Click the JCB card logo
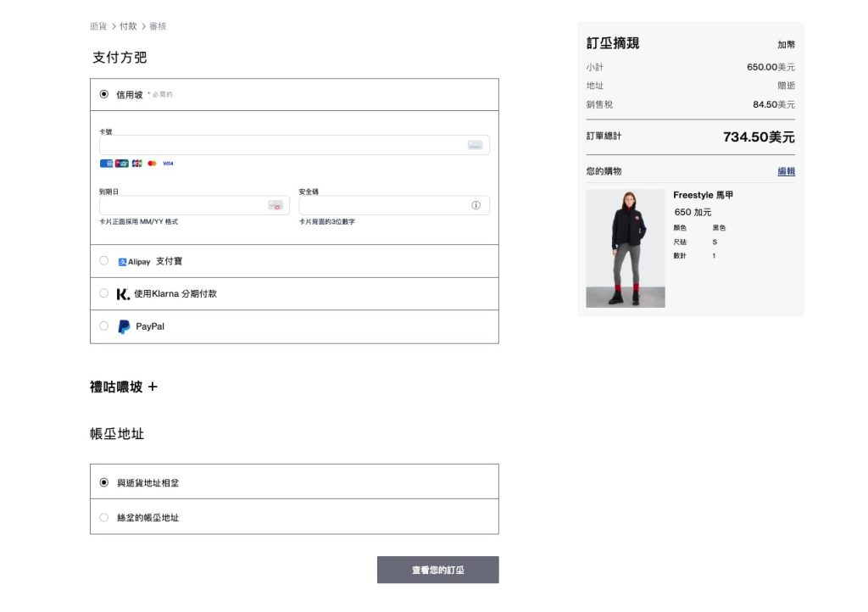 [137, 164]
